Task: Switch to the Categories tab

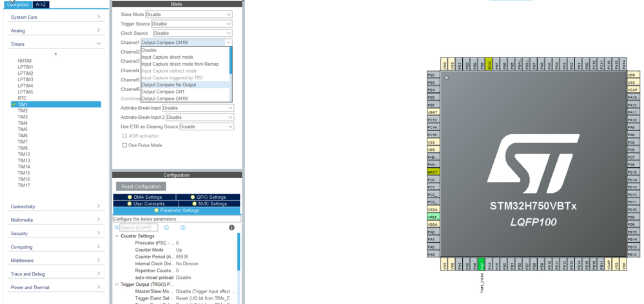Action: tap(18, 5)
